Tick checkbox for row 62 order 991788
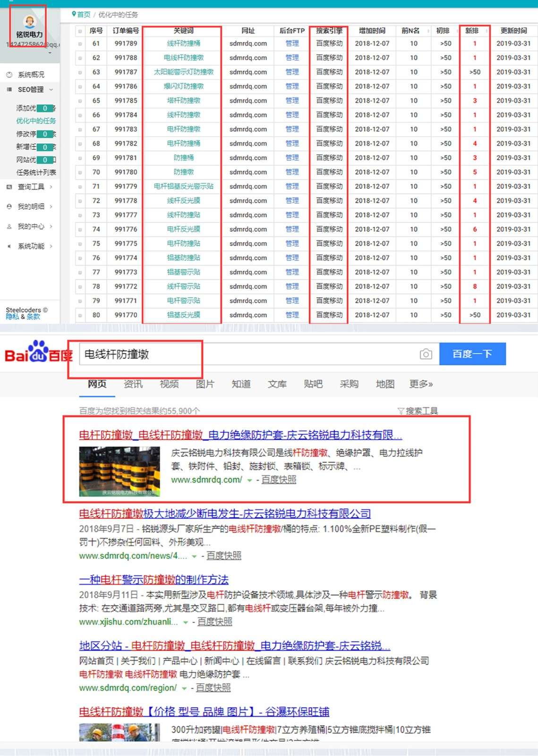 pyautogui.click(x=80, y=58)
